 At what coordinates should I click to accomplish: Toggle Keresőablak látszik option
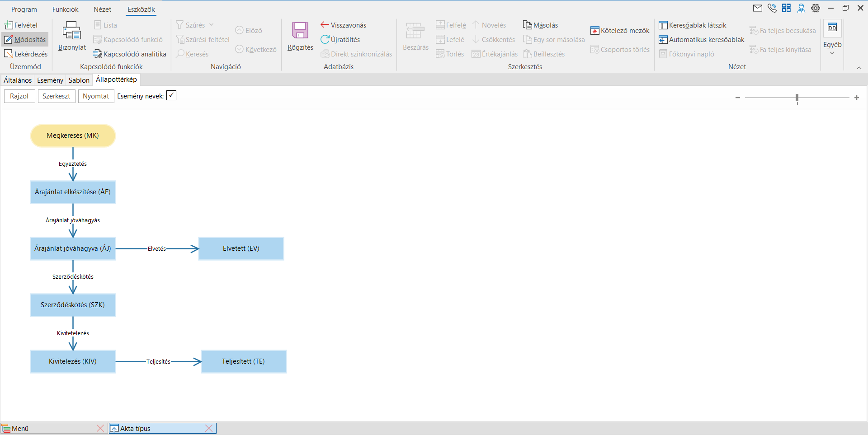pyautogui.click(x=693, y=25)
